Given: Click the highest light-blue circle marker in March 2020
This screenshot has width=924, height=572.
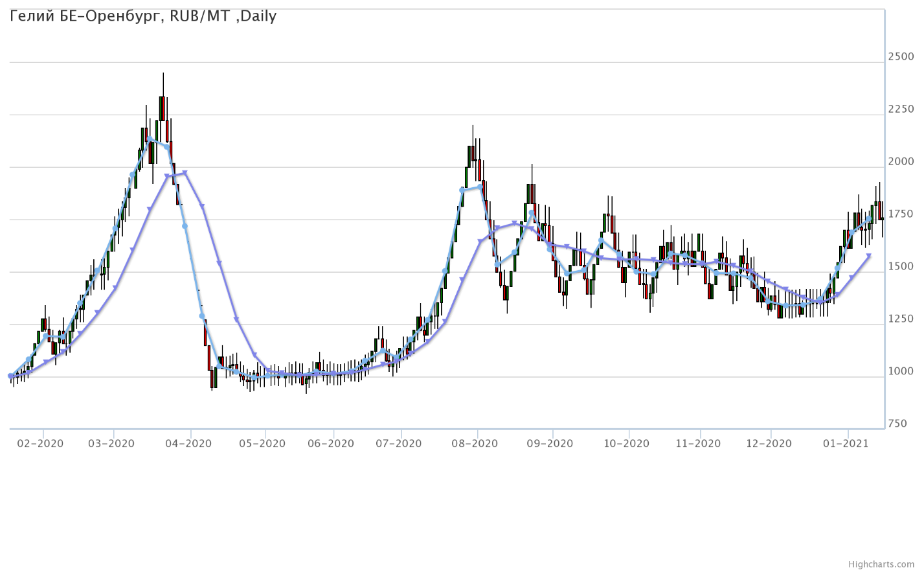Looking at the screenshot, I should (x=150, y=139).
